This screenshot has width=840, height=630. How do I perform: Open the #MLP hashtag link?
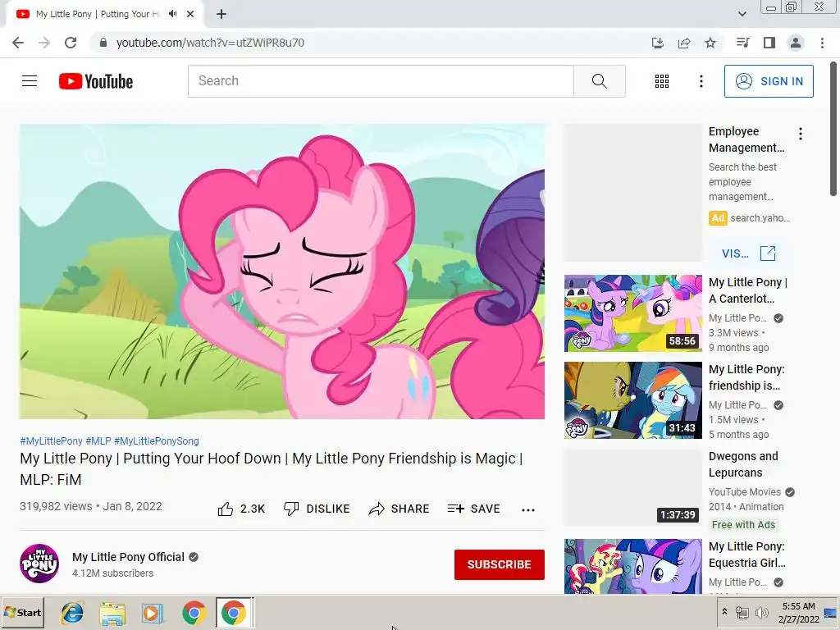(98, 441)
